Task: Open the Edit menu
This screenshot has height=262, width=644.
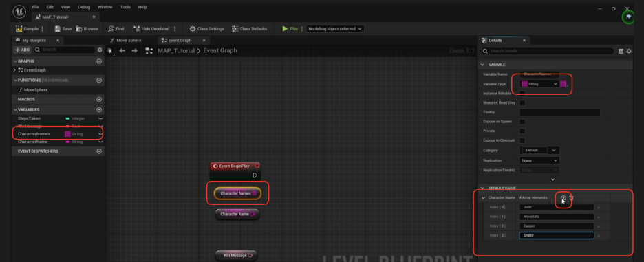Action: [50, 7]
